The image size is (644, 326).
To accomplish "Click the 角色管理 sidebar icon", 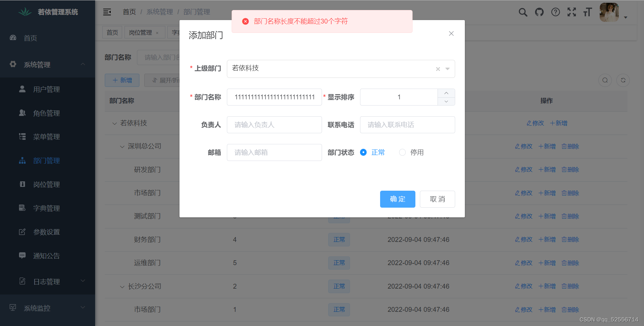I will point(22,113).
